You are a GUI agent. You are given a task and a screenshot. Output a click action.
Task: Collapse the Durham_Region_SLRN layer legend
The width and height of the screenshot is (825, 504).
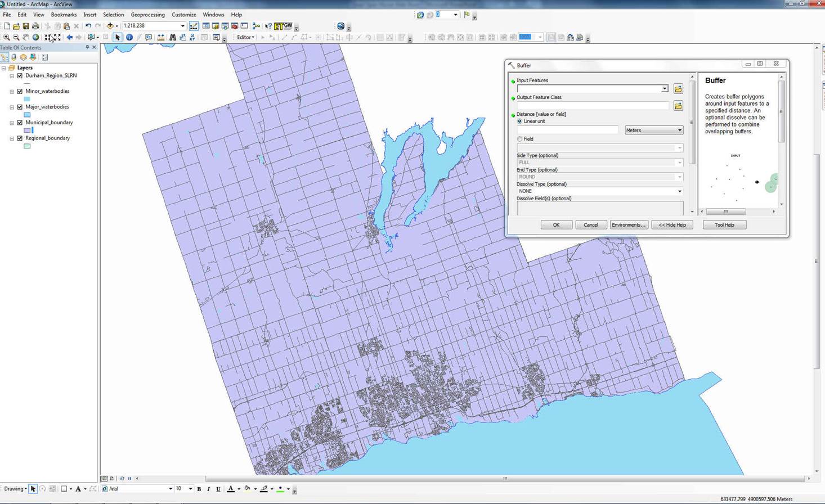tap(12, 76)
